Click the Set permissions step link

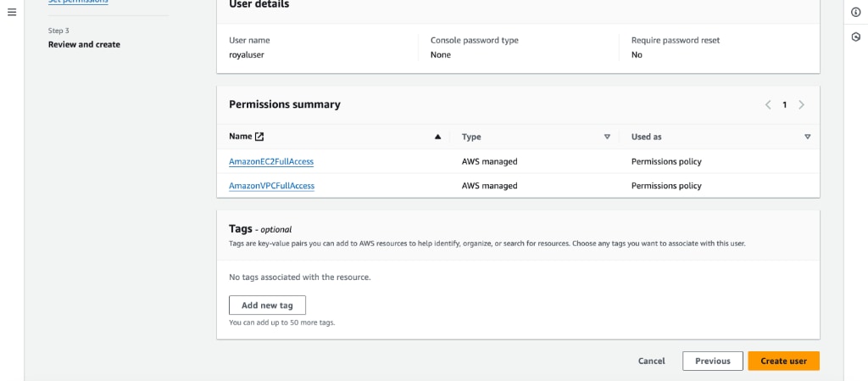coord(78,2)
